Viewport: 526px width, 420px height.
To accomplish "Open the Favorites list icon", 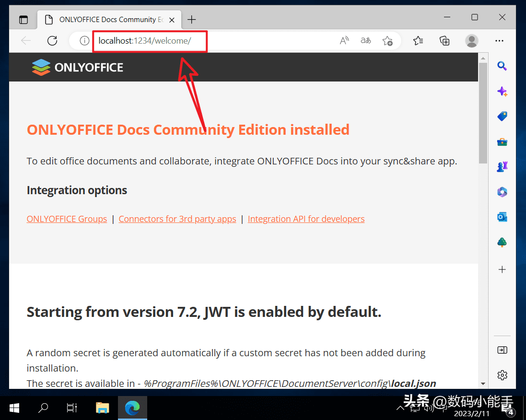I will tap(418, 41).
